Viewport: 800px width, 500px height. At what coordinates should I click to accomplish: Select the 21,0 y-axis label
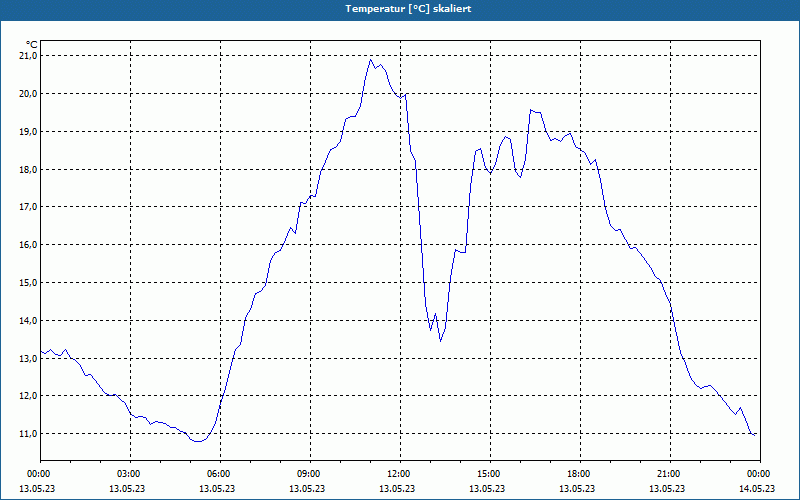tap(29, 56)
